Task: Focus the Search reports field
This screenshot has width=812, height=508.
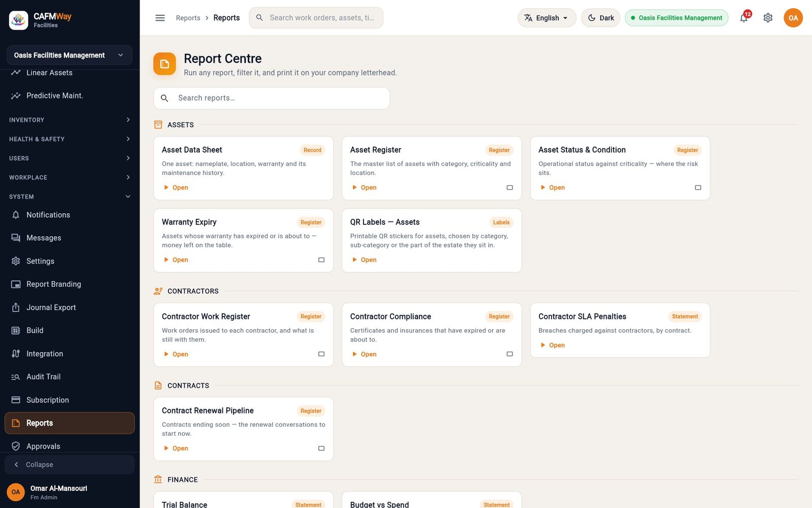Action: pos(272,98)
